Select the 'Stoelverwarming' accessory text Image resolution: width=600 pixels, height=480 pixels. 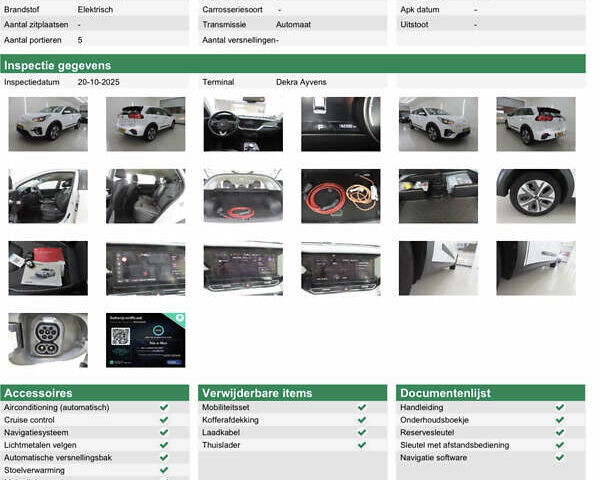pyautogui.click(x=34, y=470)
